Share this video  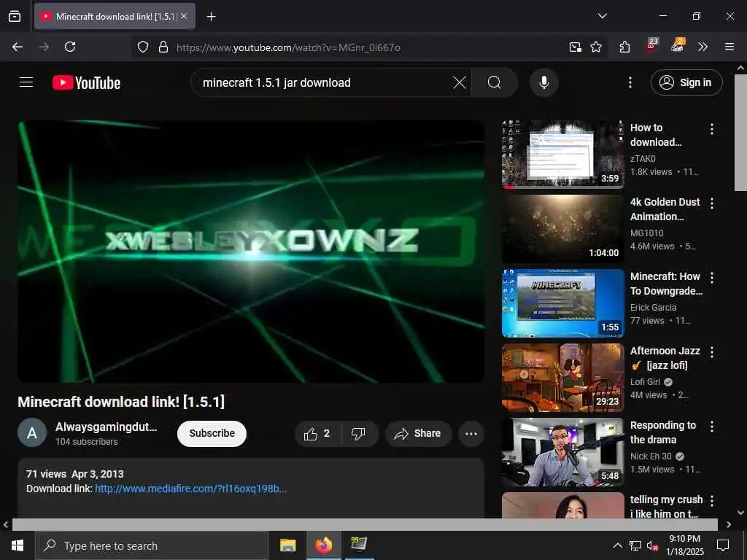coord(418,433)
